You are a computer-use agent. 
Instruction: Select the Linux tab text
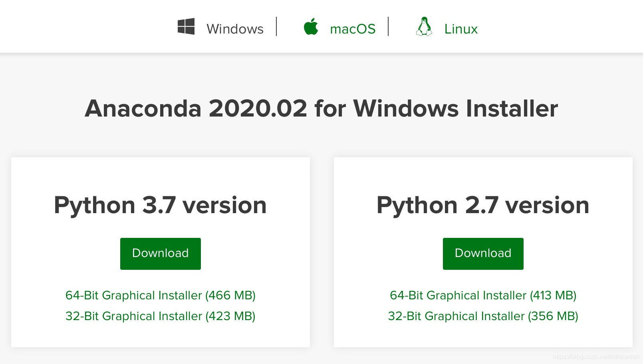[x=461, y=29]
